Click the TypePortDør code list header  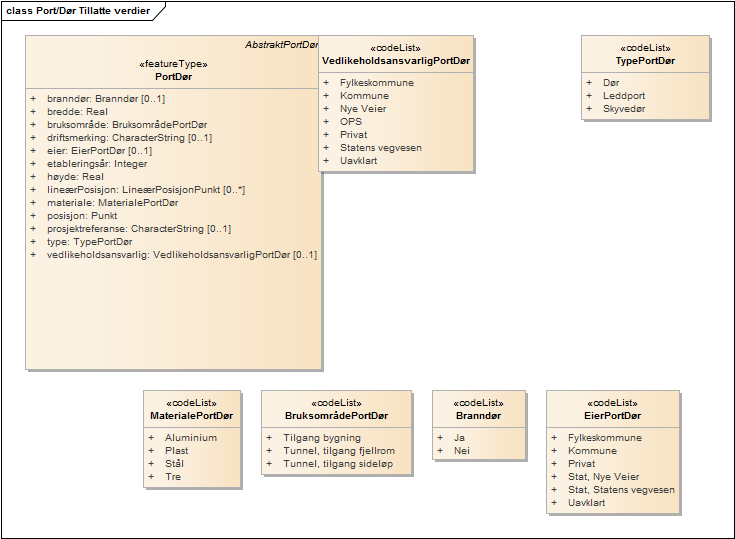[x=645, y=61]
